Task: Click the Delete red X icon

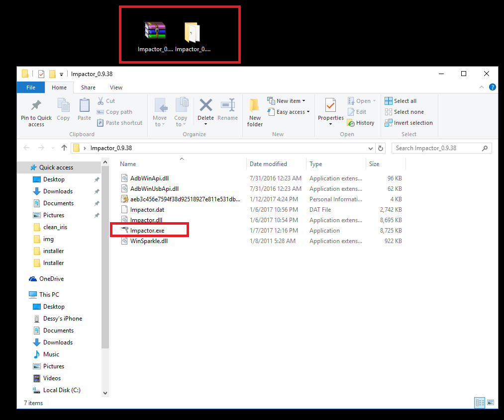Action: pos(205,105)
